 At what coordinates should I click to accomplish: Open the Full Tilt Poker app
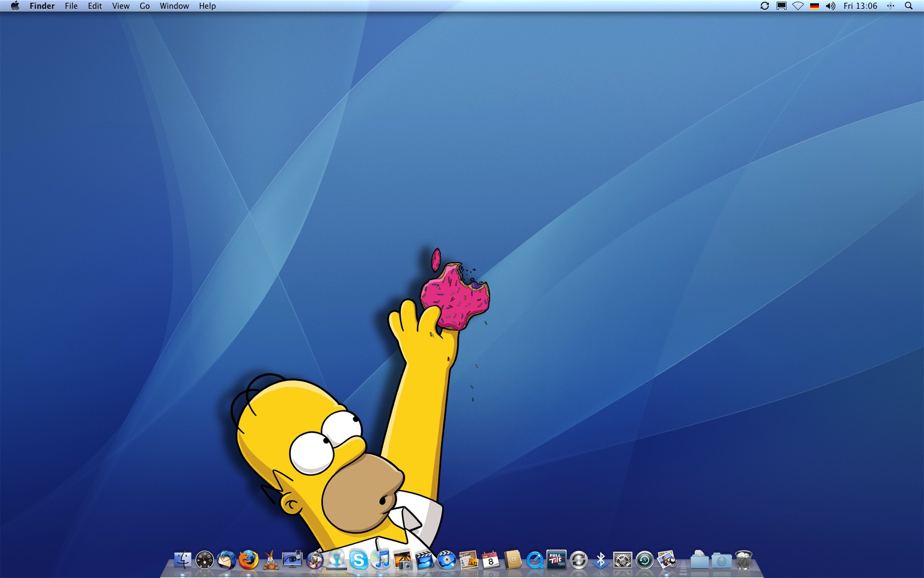click(557, 560)
